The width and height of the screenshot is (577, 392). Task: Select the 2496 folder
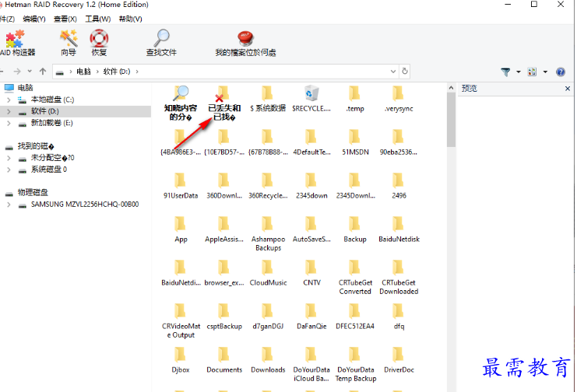(x=399, y=186)
